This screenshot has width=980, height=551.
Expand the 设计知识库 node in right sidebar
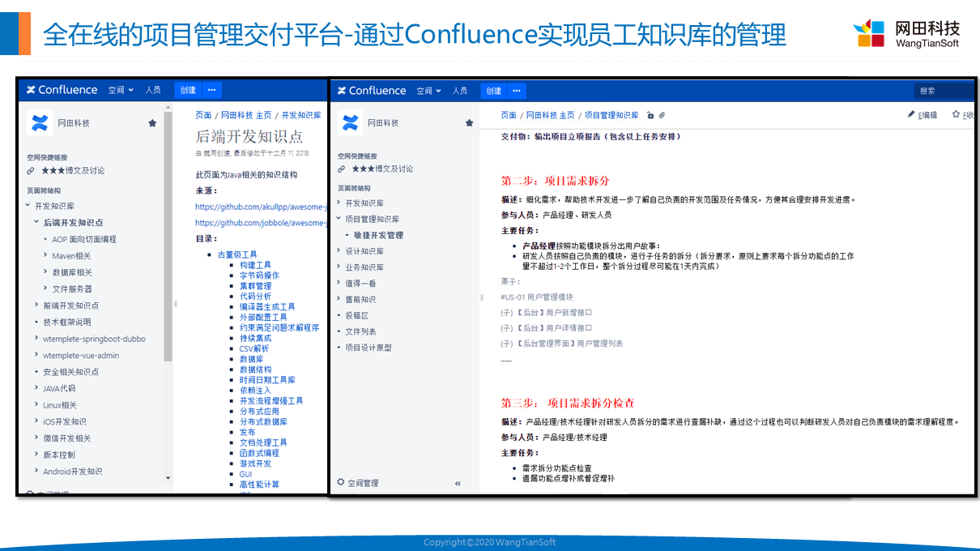339,251
